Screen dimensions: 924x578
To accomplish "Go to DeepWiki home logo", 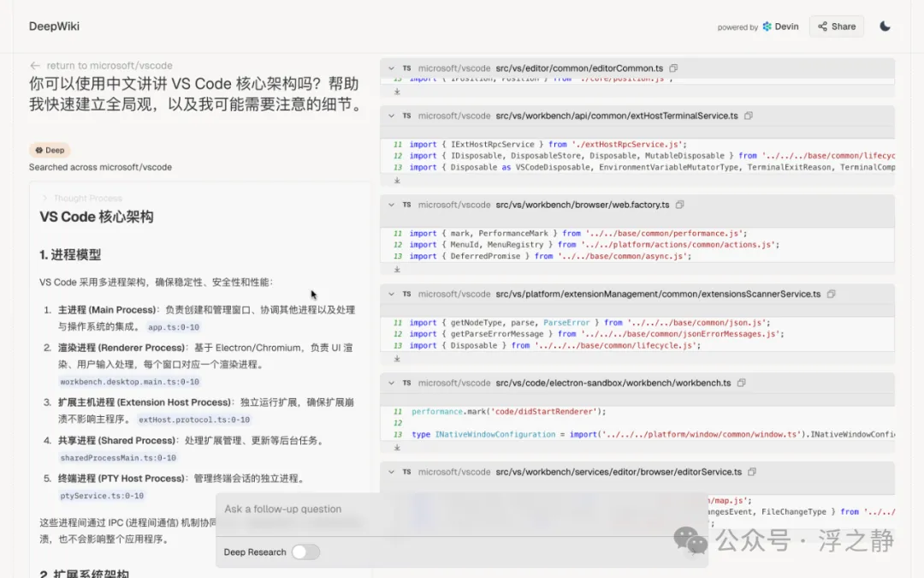I will pyautogui.click(x=54, y=27).
